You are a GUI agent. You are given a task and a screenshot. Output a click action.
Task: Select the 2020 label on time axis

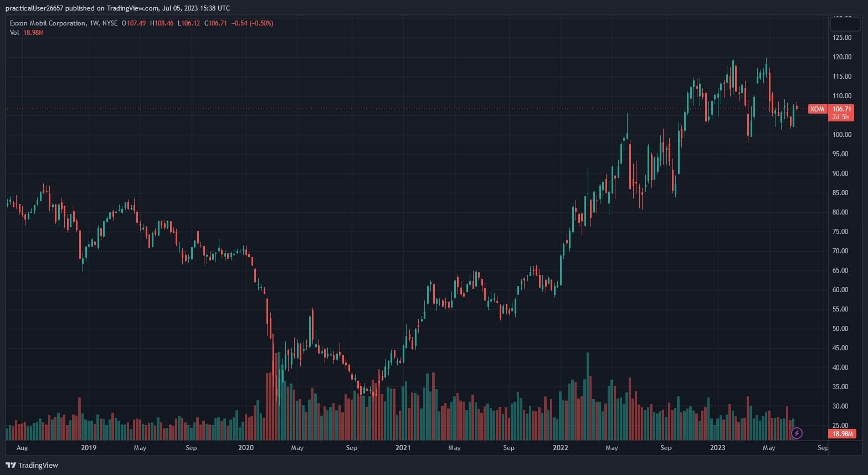245,448
